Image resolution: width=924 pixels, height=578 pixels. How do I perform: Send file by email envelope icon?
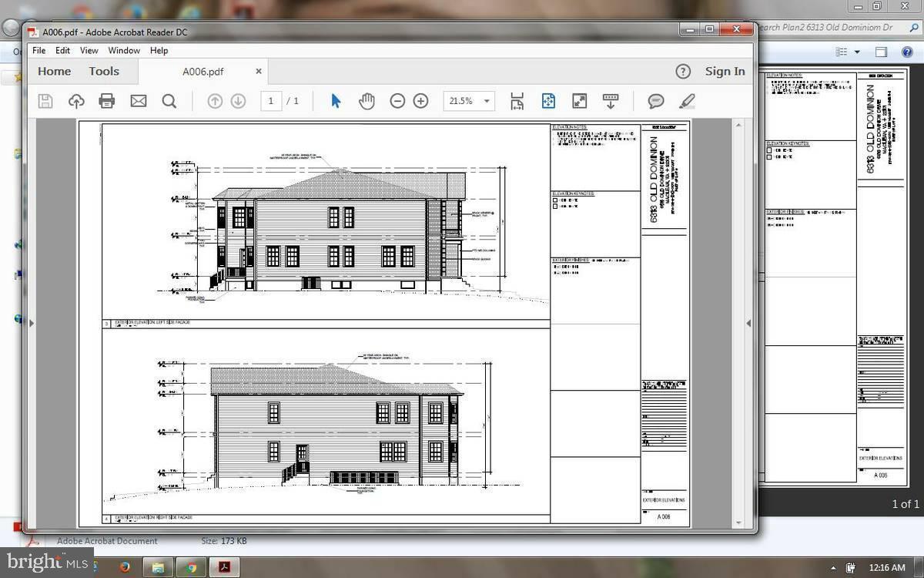[139, 101]
